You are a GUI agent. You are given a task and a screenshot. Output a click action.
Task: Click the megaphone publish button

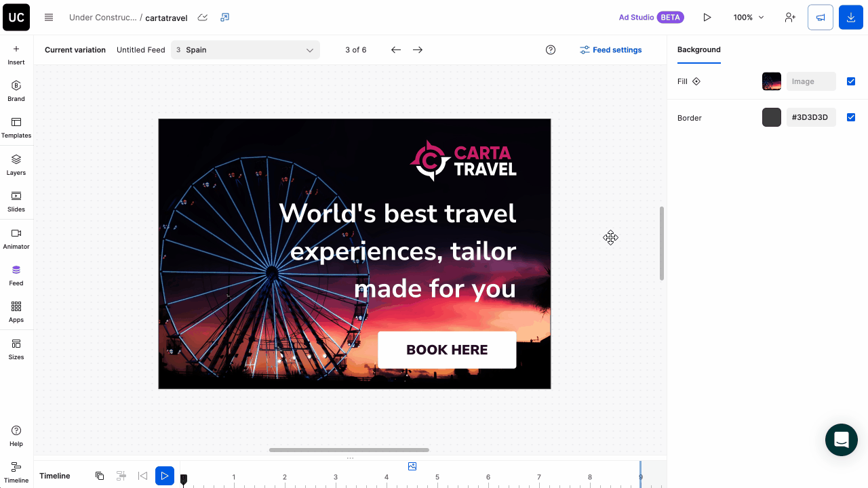pyautogui.click(x=821, y=18)
